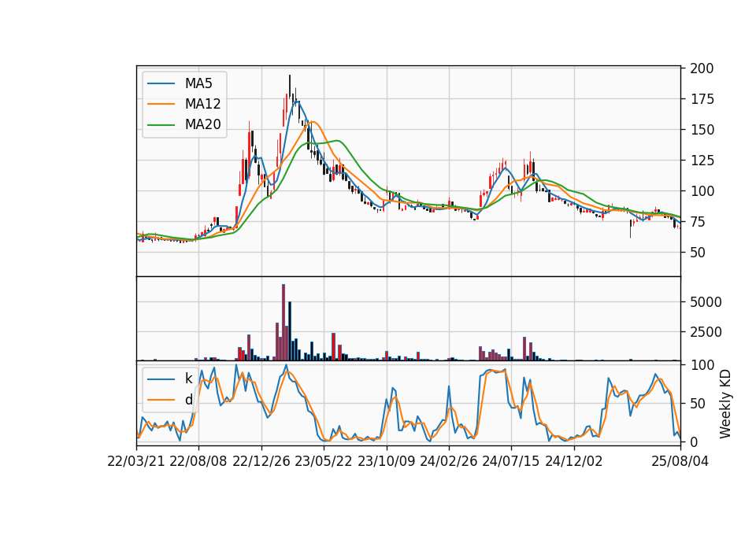The height and width of the screenshot is (543, 756).
Task: Click the 25/08/04 date label
Action: (x=680, y=461)
